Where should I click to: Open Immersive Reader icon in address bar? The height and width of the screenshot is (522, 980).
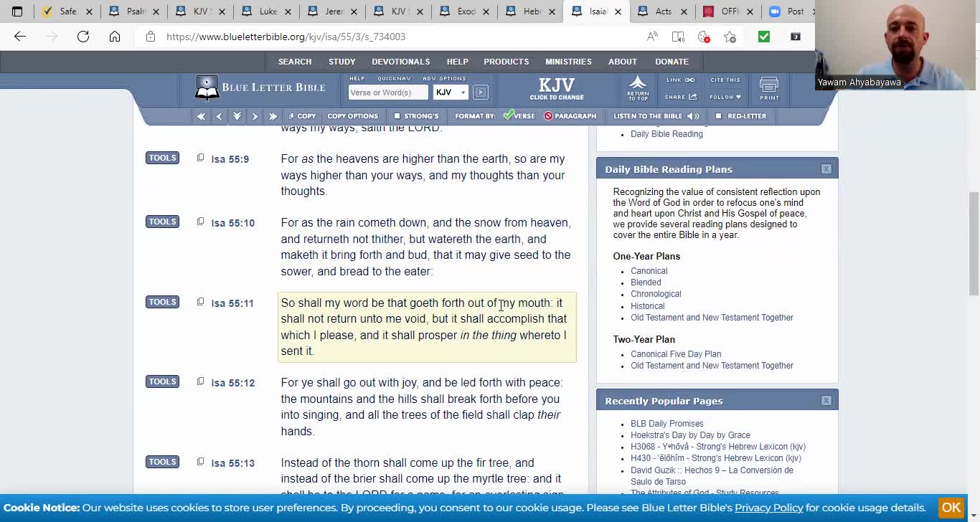click(x=678, y=37)
